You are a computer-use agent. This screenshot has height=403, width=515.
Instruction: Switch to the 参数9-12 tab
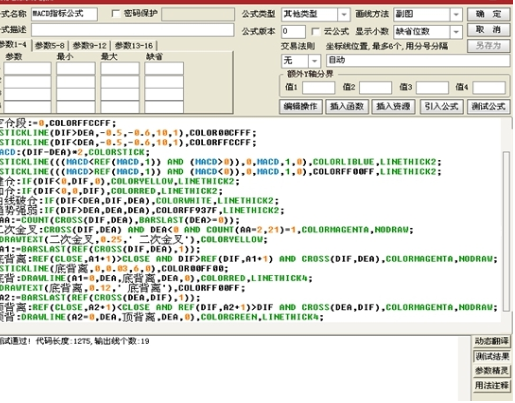click(x=89, y=46)
